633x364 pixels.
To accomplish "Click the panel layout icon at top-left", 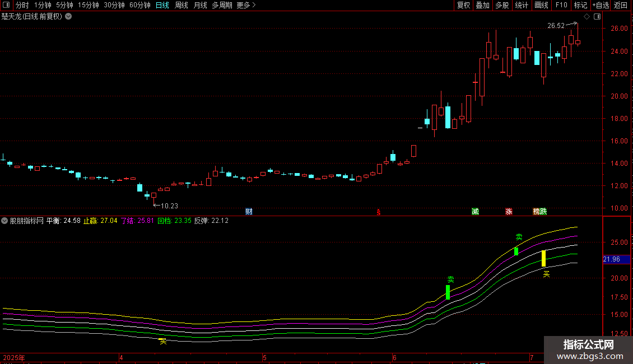I will (x=6, y=5).
